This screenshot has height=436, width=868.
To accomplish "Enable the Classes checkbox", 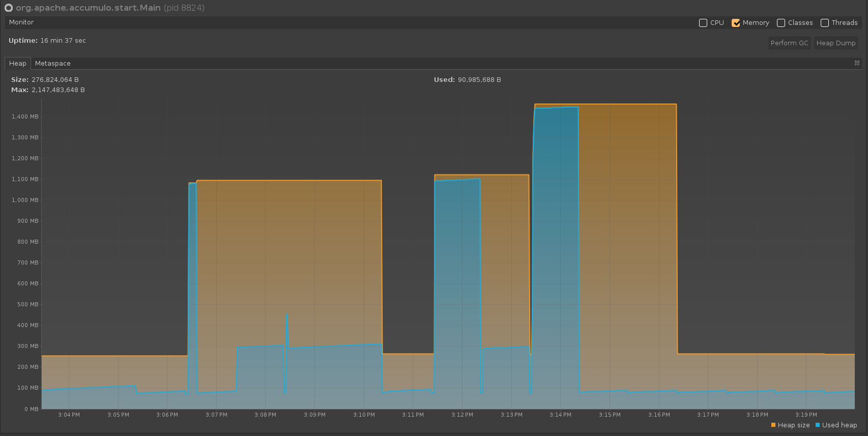I will click(781, 23).
